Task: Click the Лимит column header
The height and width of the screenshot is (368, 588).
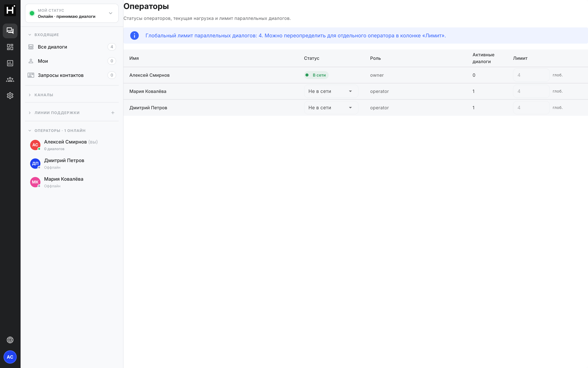Action: (x=520, y=58)
